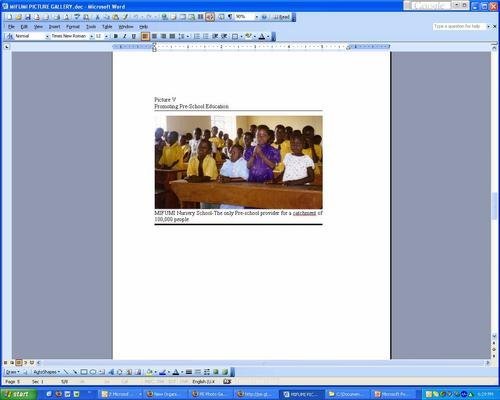Expand the Style dropdown showing Normal
Image resolution: width=500 pixels, height=400 pixels.
coord(47,36)
